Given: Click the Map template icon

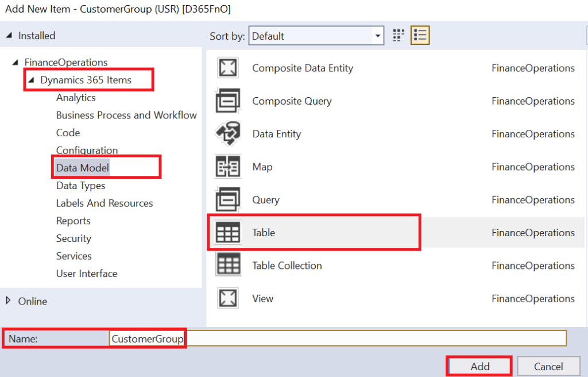Looking at the screenshot, I should pyautogui.click(x=228, y=167).
